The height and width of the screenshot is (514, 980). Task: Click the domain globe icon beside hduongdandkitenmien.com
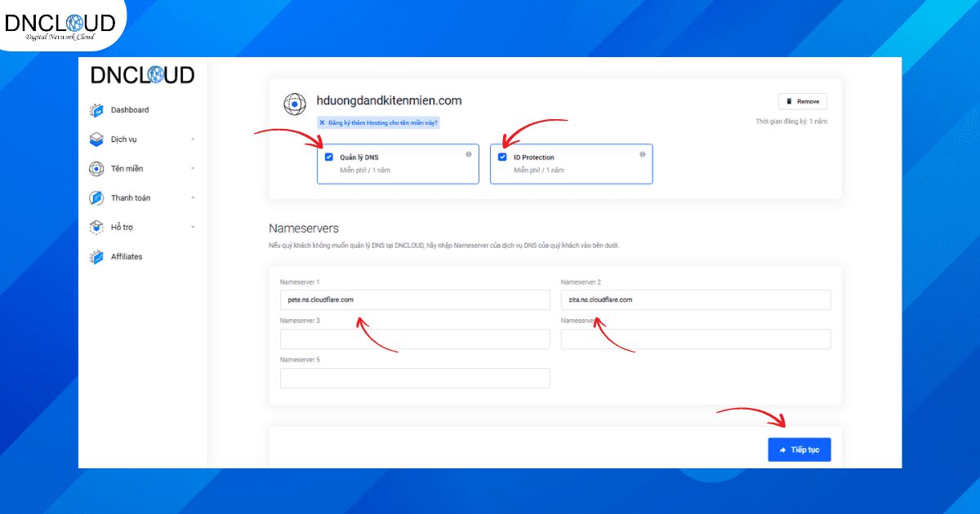click(294, 104)
